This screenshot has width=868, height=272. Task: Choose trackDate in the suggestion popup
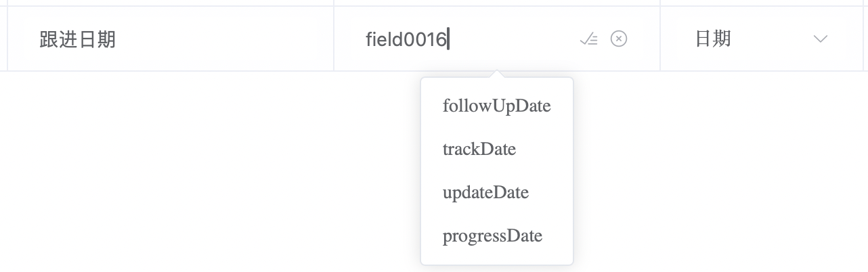coord(479,149)
